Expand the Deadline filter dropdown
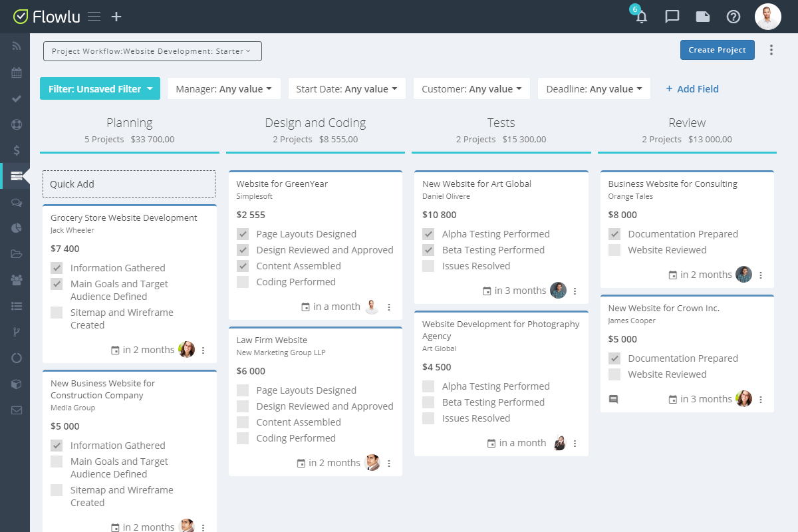Screen dimensions: 798x532 [594, 89]
